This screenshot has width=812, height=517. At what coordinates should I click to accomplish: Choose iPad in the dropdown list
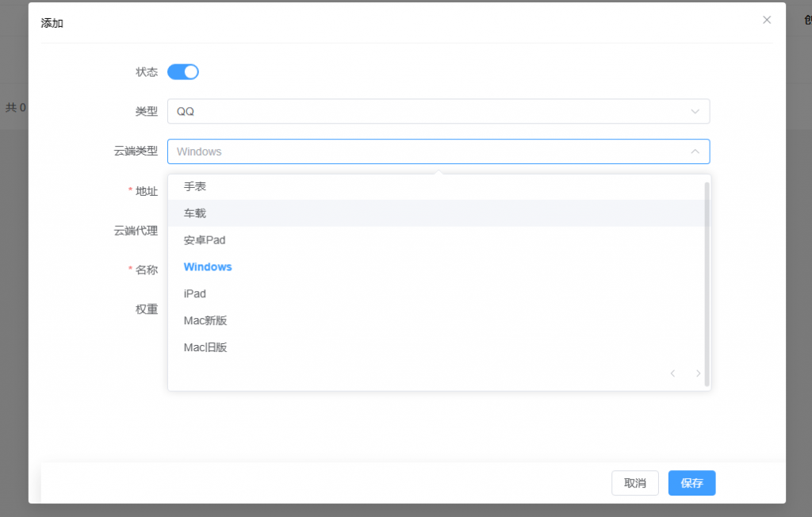pyautogui.click(x=195, y=294)
